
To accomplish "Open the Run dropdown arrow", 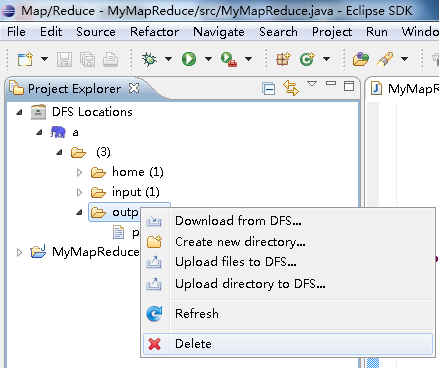I will click(x=208, y=59).
